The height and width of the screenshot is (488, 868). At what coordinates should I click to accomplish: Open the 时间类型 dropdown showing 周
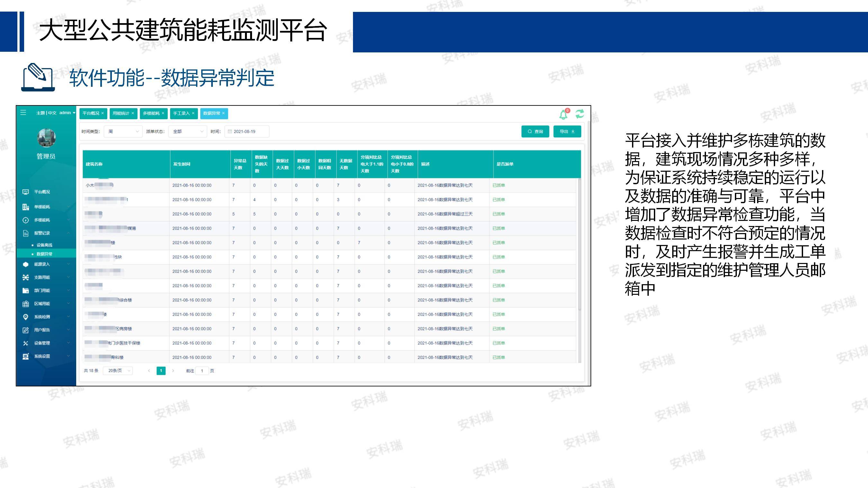(x=123, y=131)
